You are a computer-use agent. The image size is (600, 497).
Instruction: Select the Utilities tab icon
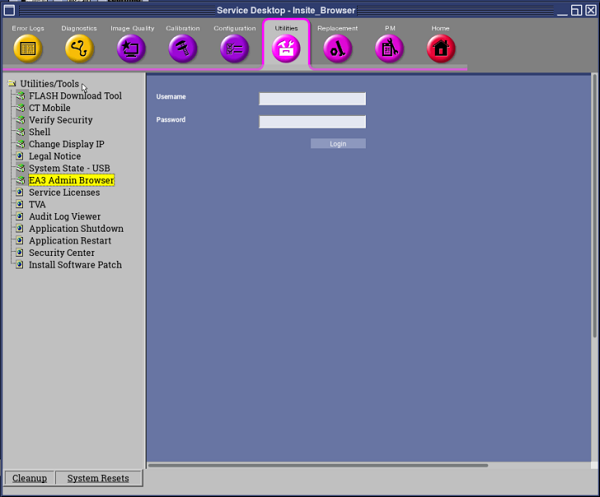(286, 48)
